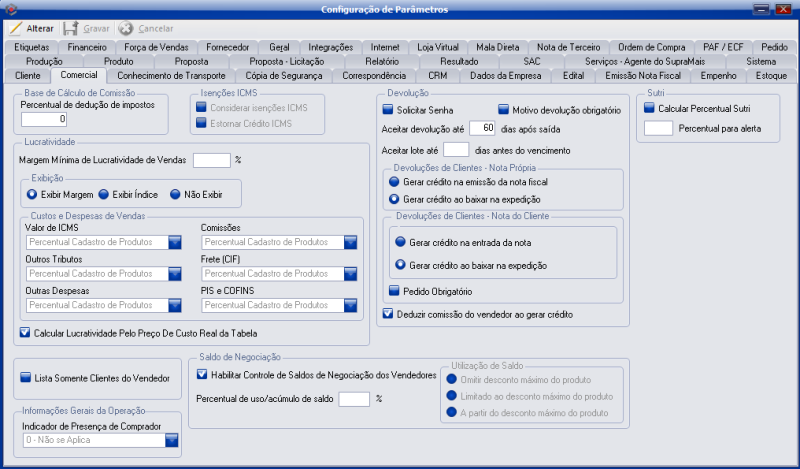
Task: Click Percentual de uso/acúmulo de saldo field
Action: 354,399
